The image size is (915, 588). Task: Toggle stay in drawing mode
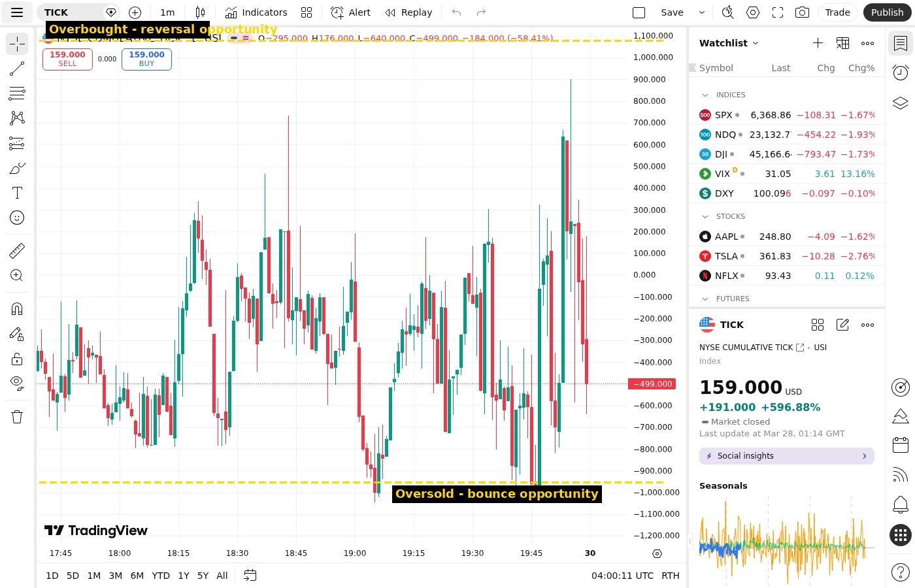pos(17,334)
